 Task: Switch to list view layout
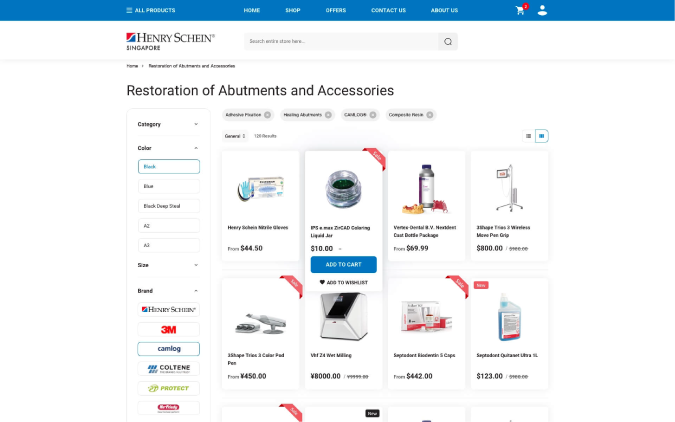[528, 136]
